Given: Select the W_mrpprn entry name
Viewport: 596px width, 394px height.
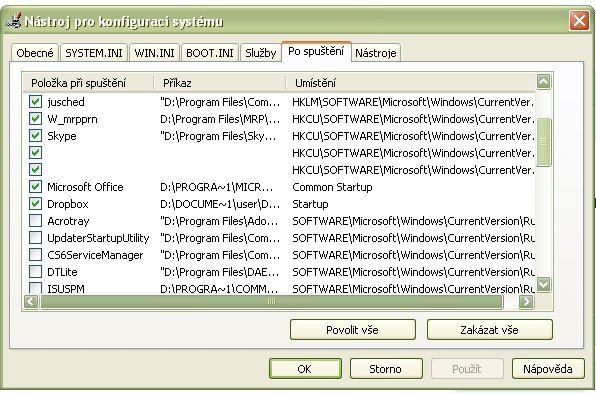Looking at the screenshot, I should tap(72, 119).
